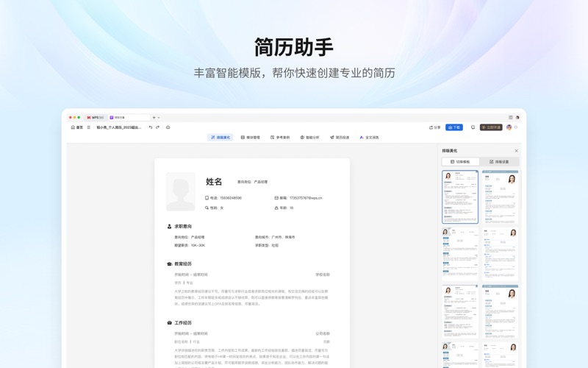Click the redo arrow icon
The width and height of the screenshot is (588, 368).
[x=157, y=127]
